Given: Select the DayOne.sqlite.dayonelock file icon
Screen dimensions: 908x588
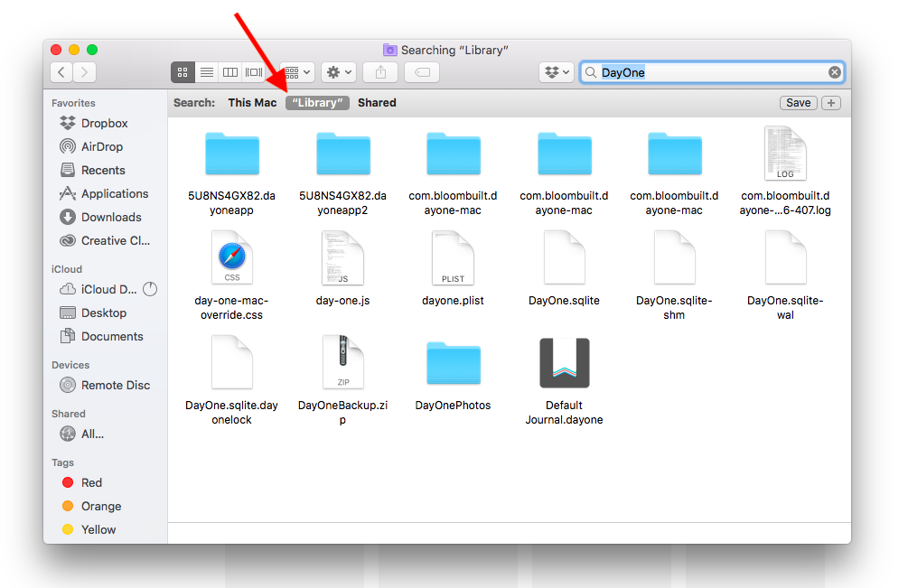Looking at the screenshot, I should (x=231, y=362).
